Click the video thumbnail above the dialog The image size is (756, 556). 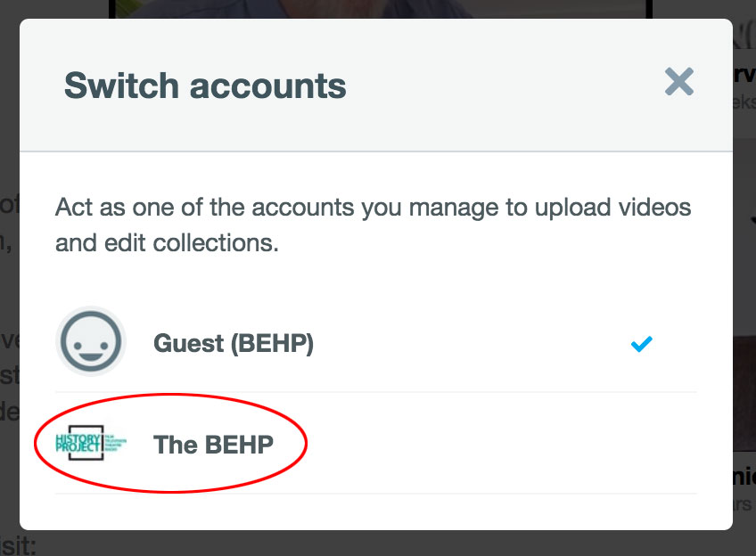tap(381, 9)
